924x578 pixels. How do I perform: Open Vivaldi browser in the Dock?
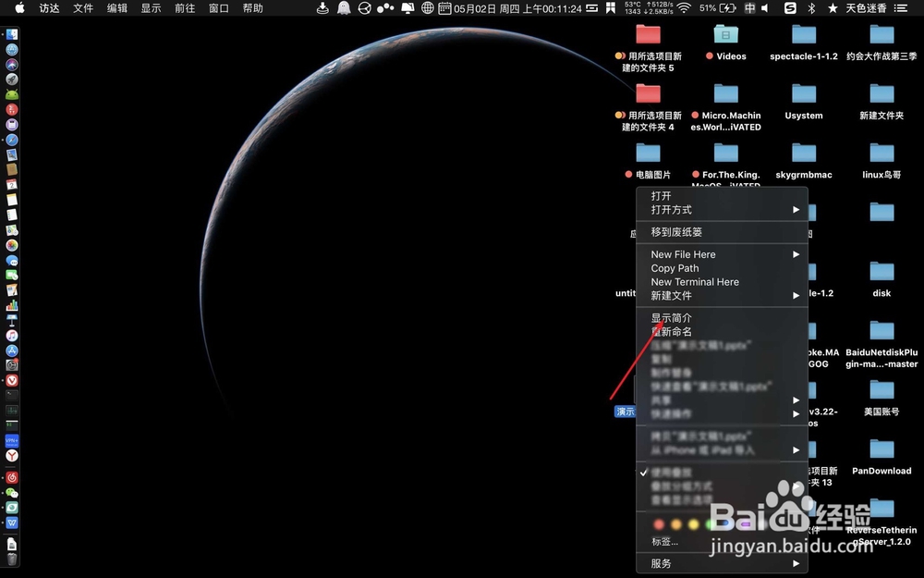(12, 380)
